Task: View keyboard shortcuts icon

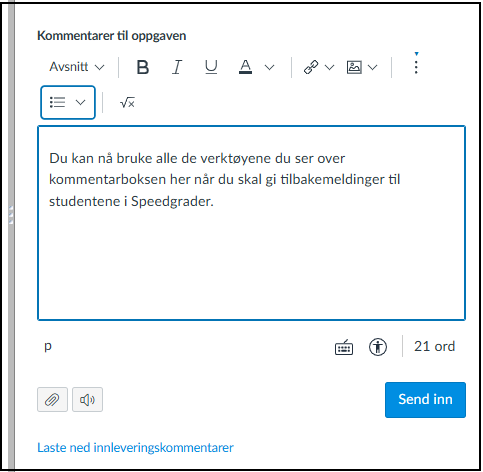Action: (344, 347)
